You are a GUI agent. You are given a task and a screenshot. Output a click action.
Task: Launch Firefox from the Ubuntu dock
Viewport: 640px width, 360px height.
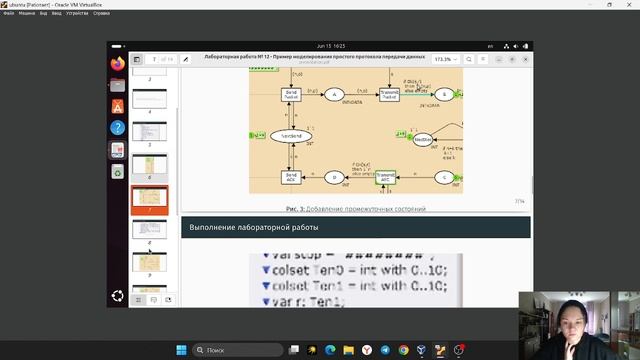pos(118,64)
